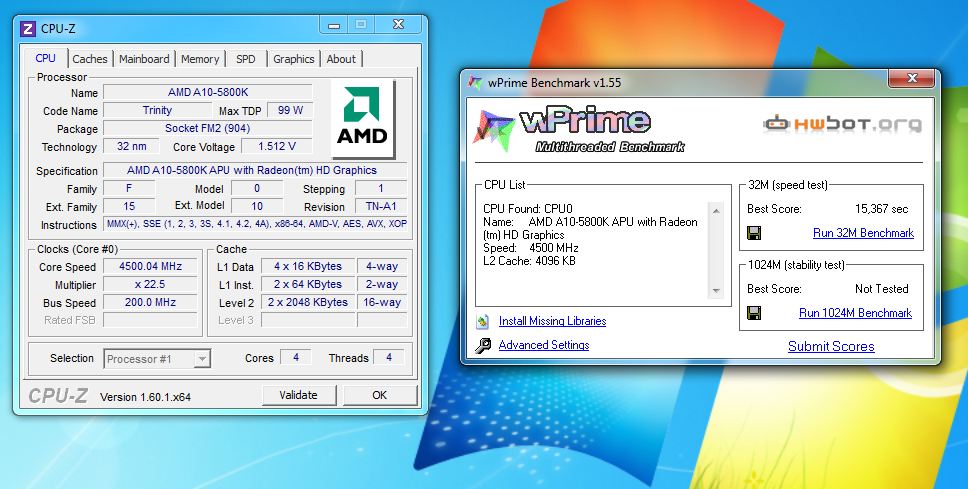Click the 4500.04 MHz Core Speed value
This screenshot has width=968, height=489.
(x=150, y=267)
